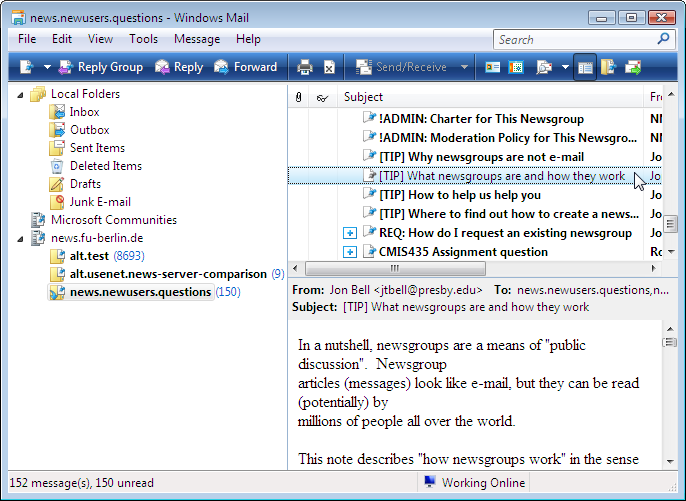Viewport: 686px width, 501px height.
Task: Open Windows Calendar from the toolbar icon
Action: [x=516, y=67]
